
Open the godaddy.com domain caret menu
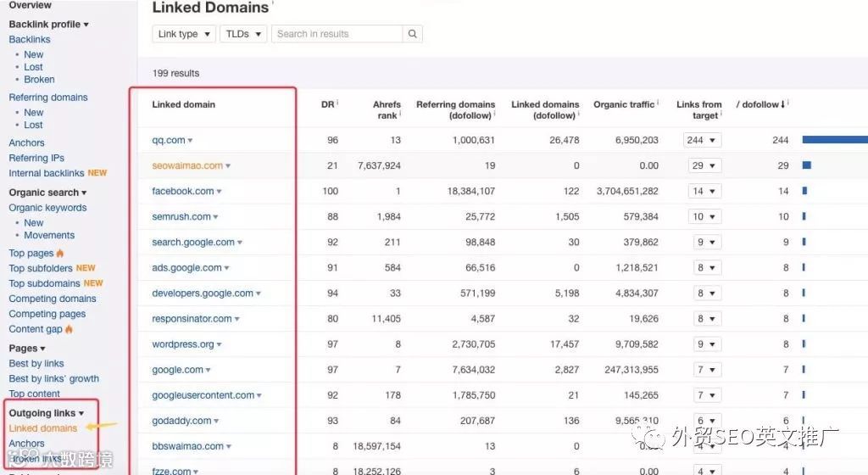[x=216, y=422]
